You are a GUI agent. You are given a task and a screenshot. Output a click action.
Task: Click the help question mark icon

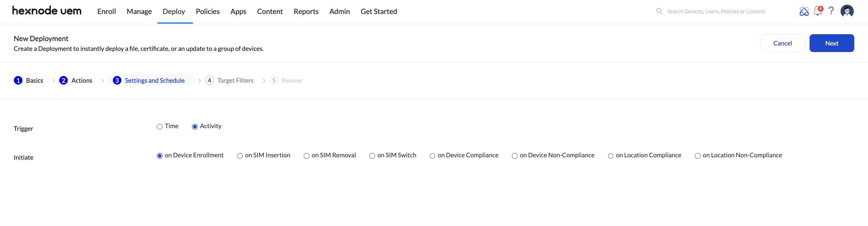tap(831, 11)
